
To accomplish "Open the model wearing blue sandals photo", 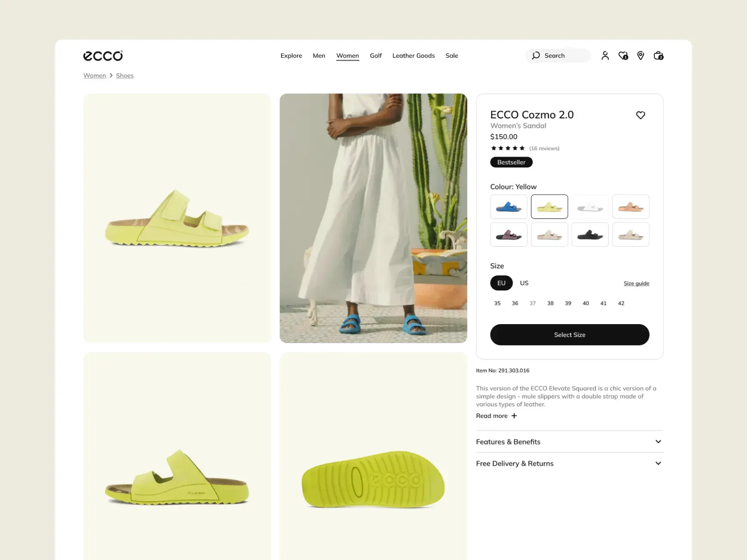I will 373,218.
